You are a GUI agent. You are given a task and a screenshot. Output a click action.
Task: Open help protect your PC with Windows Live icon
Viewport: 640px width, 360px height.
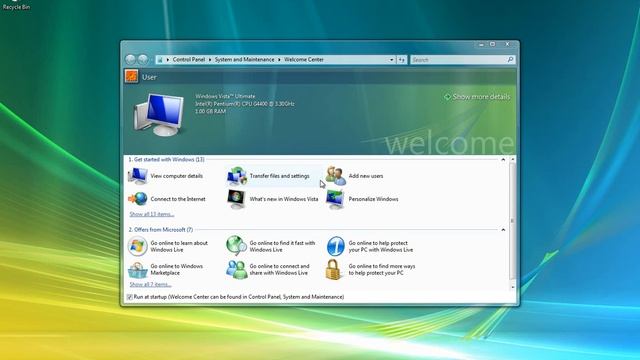(x=336, y=246)
